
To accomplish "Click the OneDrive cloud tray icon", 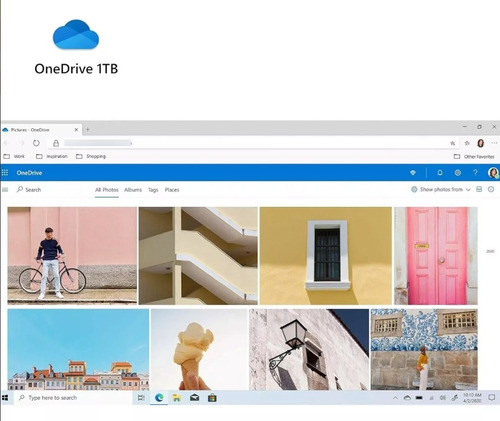I will click(x=407, y=398).
